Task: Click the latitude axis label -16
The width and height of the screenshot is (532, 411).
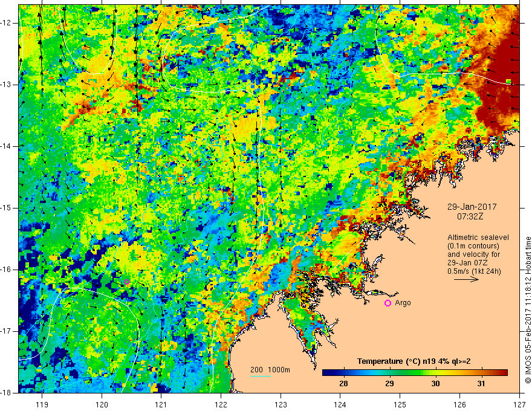Action: click(x=7, y=270)
